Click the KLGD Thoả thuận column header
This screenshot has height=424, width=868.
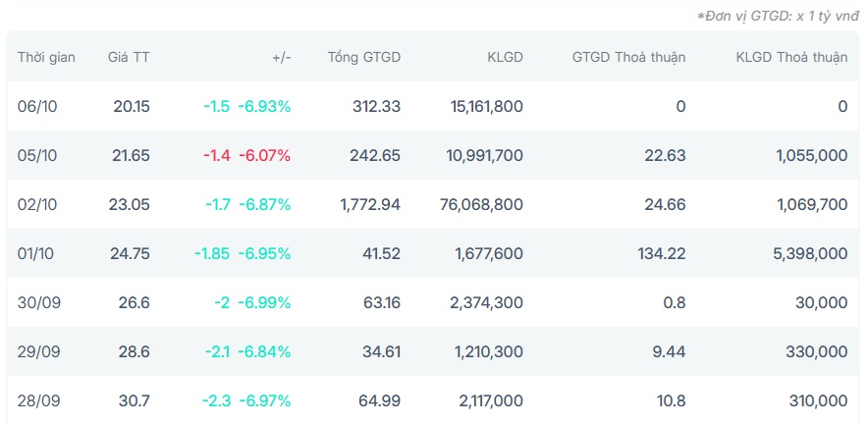tap(791, 57)
